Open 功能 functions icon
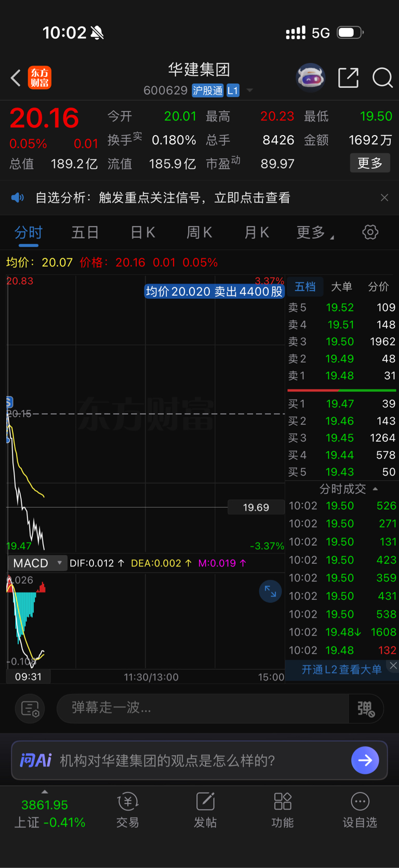The height and width of the screenshot is (868, 399). click(283, 810)
